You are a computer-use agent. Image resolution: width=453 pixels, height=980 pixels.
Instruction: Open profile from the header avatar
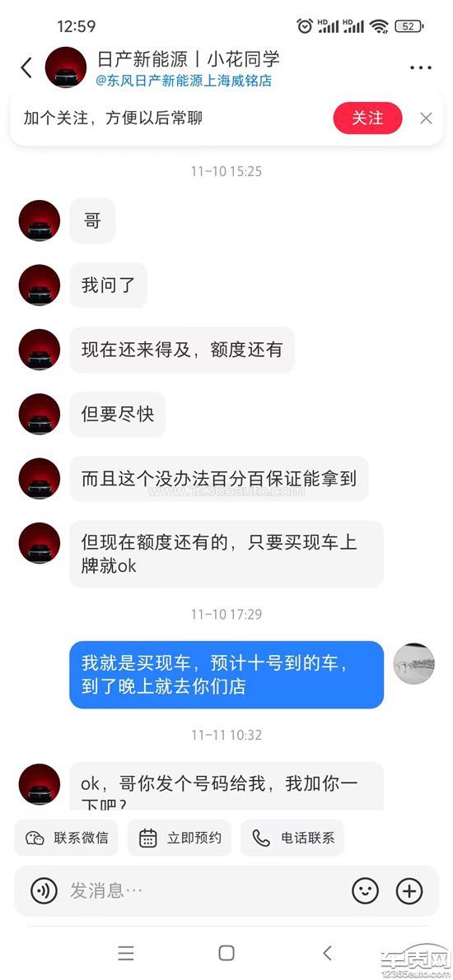click(66, 67)
